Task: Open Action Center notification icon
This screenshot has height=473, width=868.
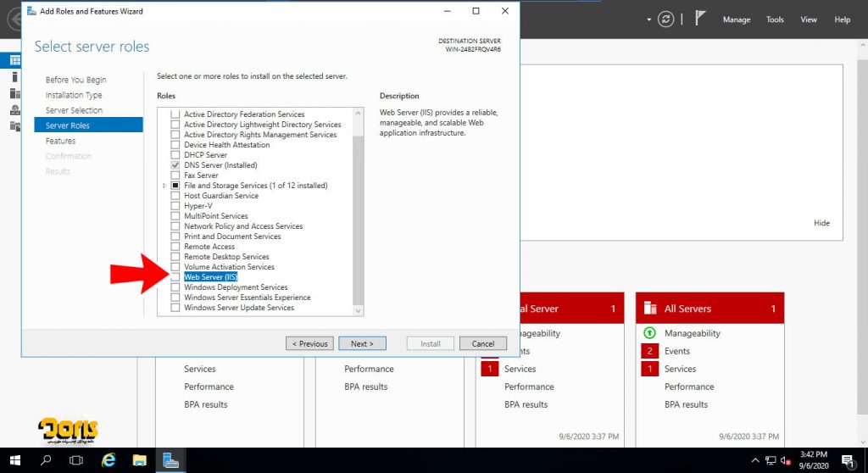Action: click(848, 460)
